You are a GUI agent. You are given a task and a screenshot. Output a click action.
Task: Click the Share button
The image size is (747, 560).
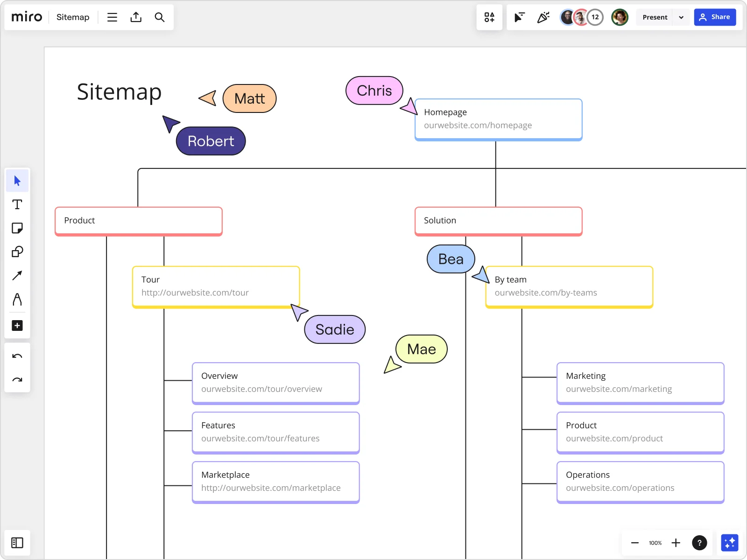pos(715,17)
